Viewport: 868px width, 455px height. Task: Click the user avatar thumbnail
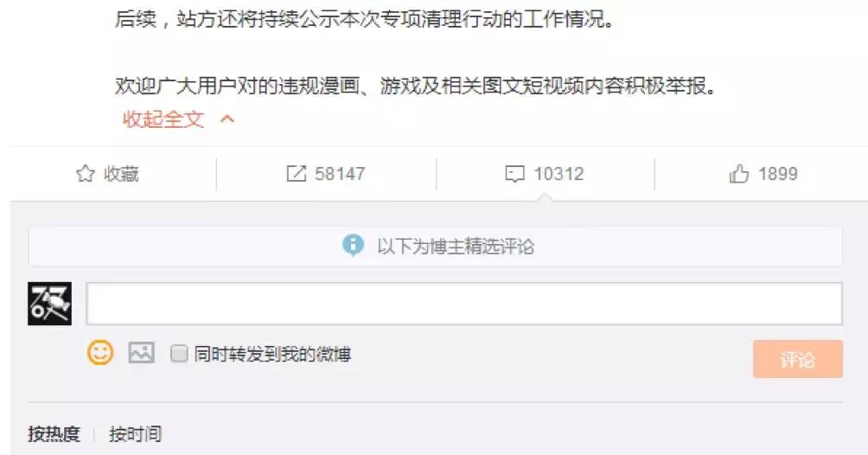(x=50, y=303)
